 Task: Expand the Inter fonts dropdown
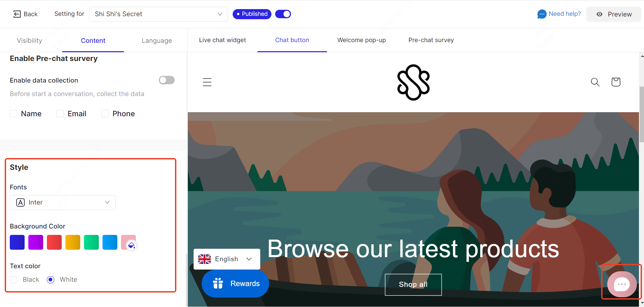click(63, 203)
